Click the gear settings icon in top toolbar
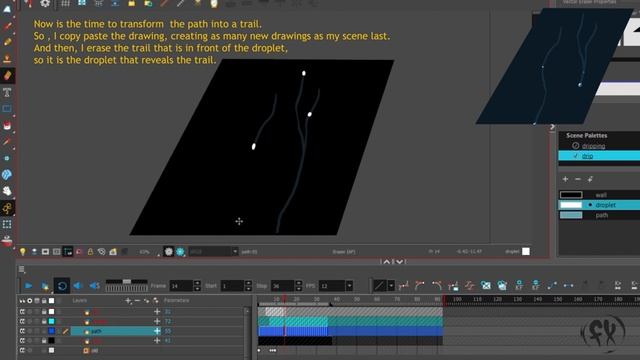 pyautogui.click(x=45, y=4)
